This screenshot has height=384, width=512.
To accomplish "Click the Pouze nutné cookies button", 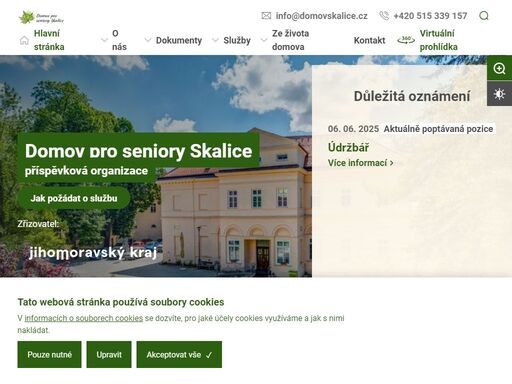I will coord(49,354).
